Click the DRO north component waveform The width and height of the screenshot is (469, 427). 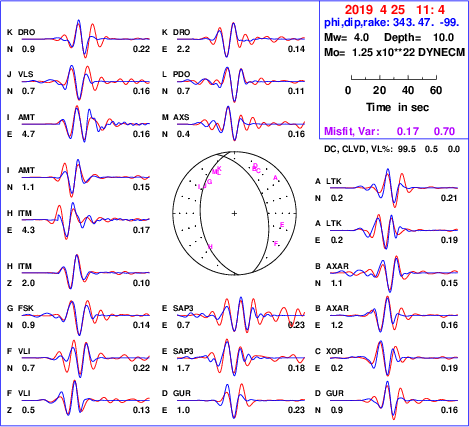(86, 39)
